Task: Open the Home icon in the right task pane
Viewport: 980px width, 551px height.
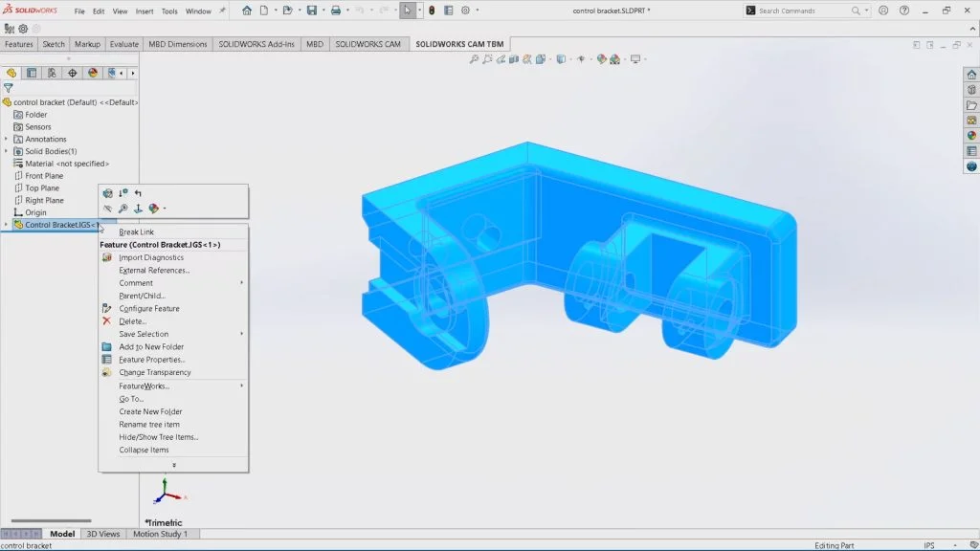Action: point(969,75)
